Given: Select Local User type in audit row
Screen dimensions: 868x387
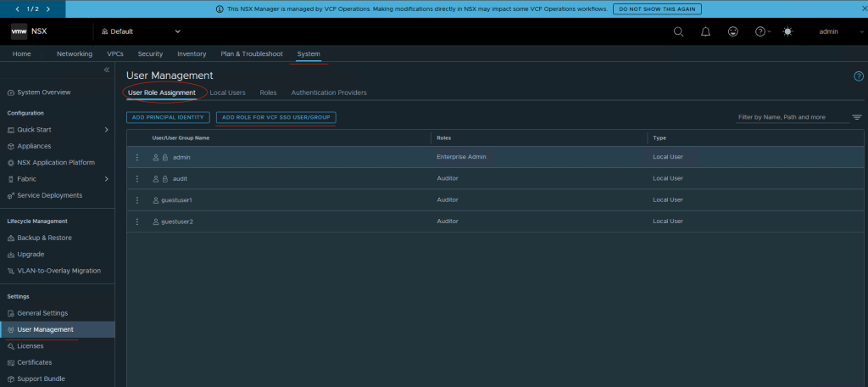Looking at the screenshot, I should click(668, 178).
